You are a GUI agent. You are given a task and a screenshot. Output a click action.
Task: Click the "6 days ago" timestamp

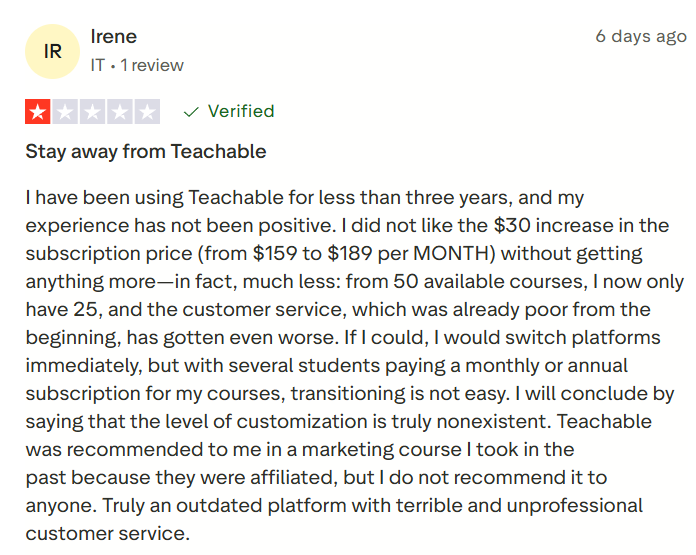point(640,37)
